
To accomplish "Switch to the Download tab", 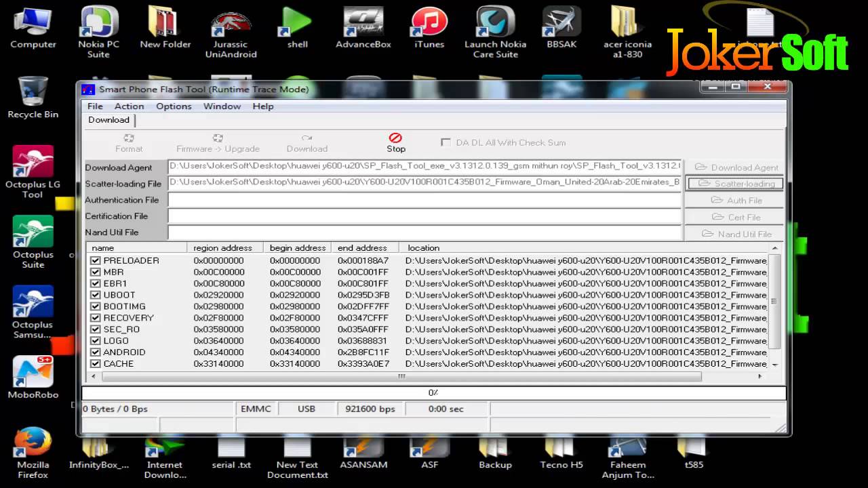I will point(108,120).
